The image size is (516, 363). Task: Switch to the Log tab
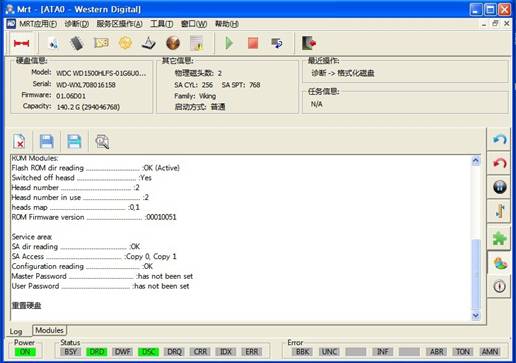[x=16, y=331]
